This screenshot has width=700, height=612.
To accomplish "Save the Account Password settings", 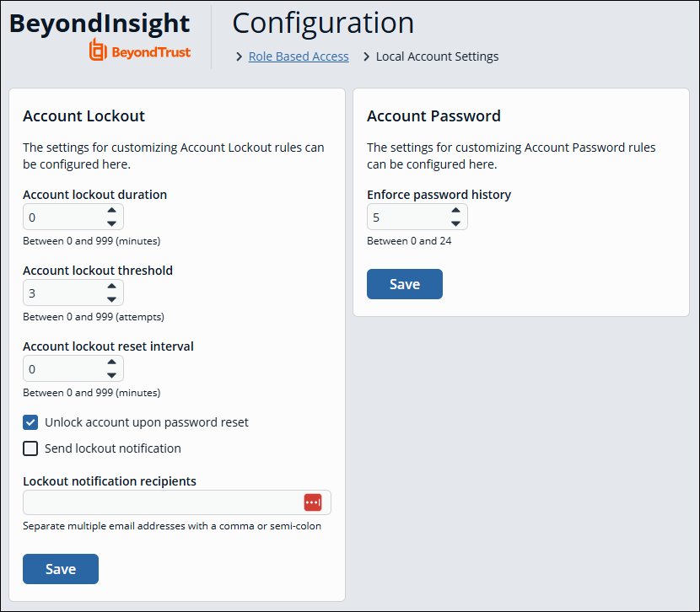I will pos(405,284).
